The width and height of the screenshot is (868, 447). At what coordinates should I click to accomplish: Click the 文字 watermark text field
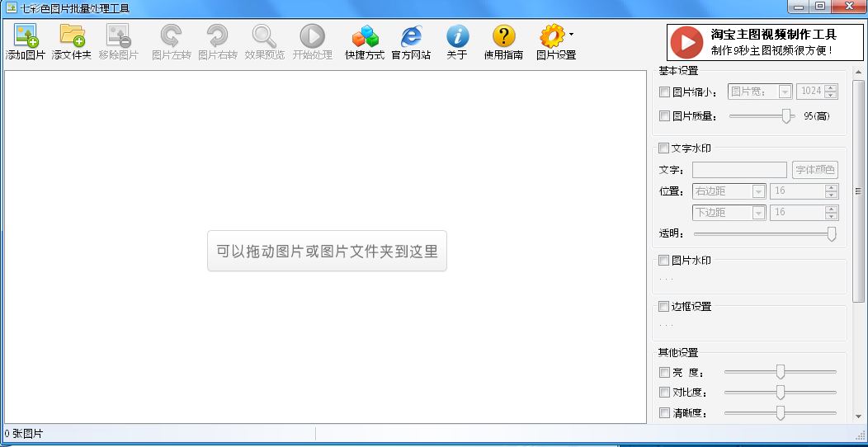point(739,170)
